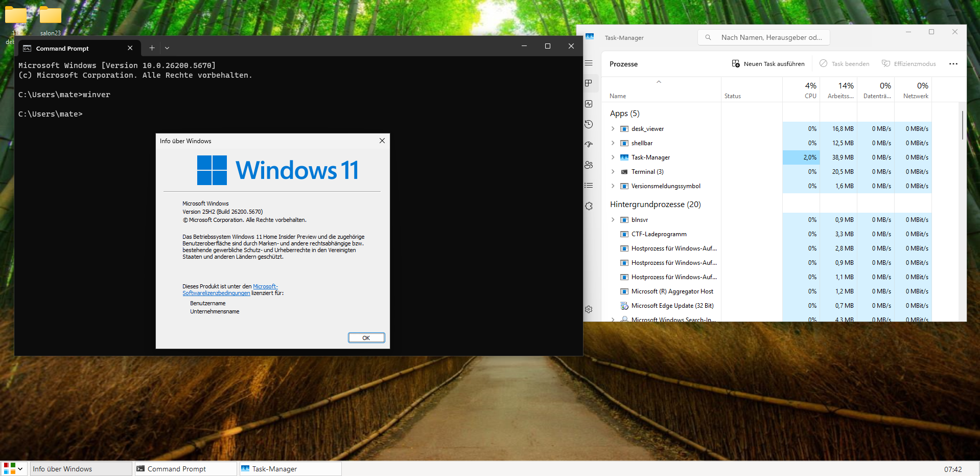Click the Task-Manager process row icon
Image resolution: width=980 pixels, height=476 pixels.
pyautogui.click(x=624, y=157)
